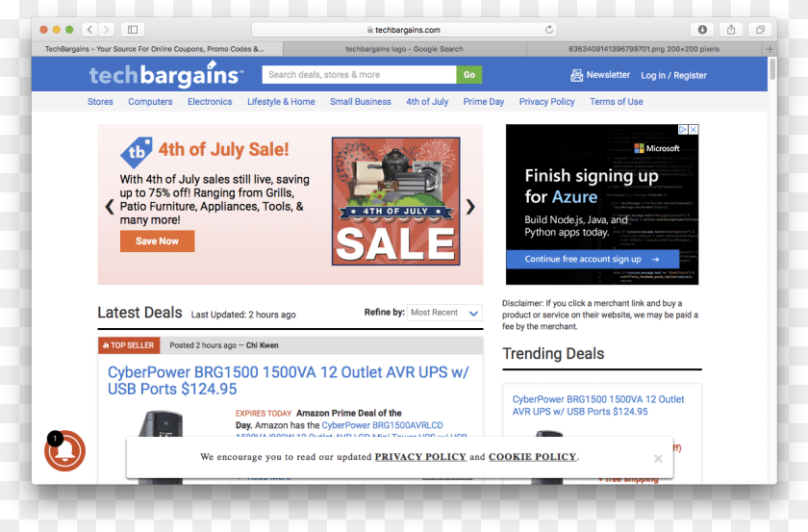The height and width of the screenshot is (532, 808).
Task: Open the Prime Day nav link
Action: (x=483, y=102)
